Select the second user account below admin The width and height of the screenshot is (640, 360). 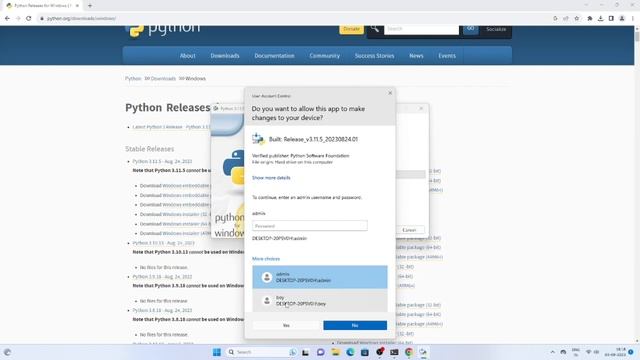[320, 301]
